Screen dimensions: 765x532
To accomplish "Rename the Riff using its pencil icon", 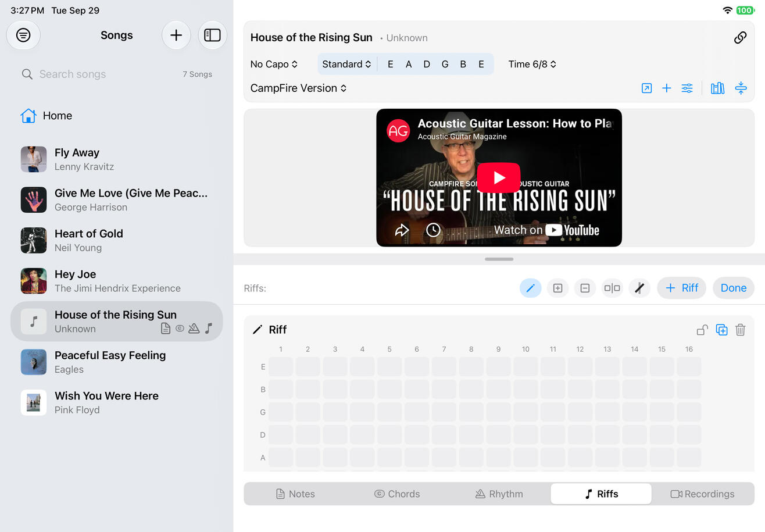I will pos(258,330).
